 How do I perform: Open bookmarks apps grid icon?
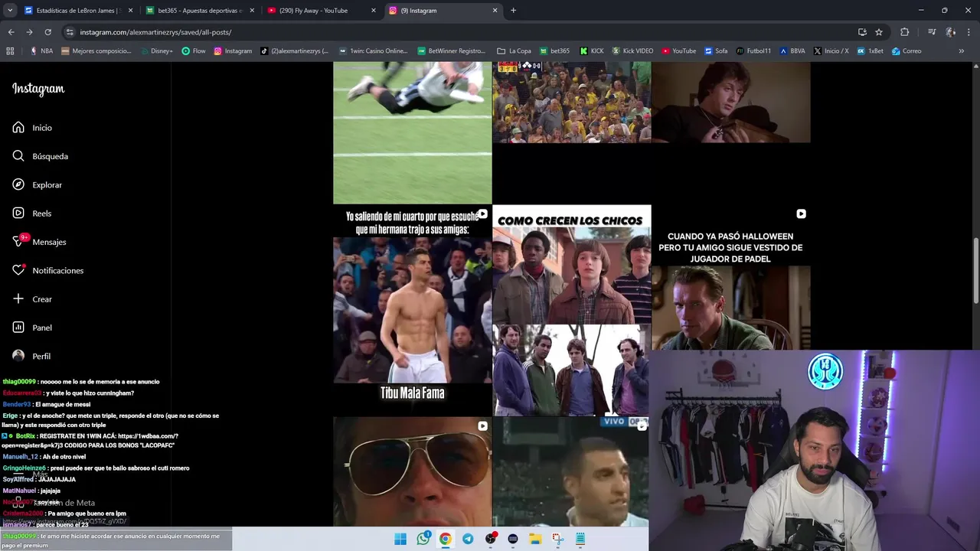point(10,51)
